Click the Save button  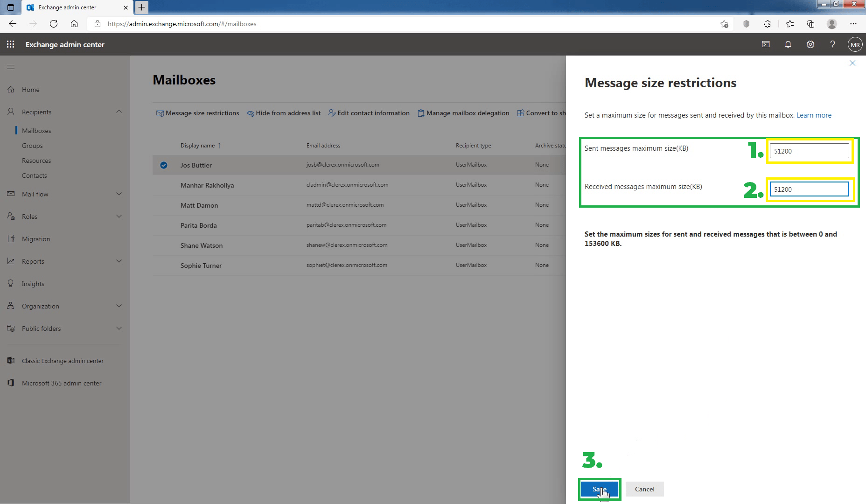pyautogui.click(x=599, y=489)
